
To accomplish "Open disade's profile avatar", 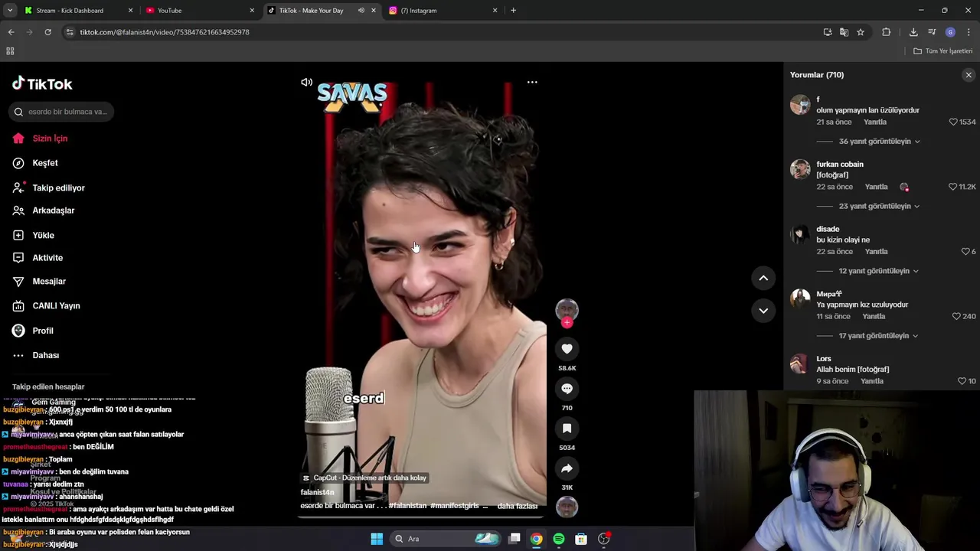I will point(800,234).
